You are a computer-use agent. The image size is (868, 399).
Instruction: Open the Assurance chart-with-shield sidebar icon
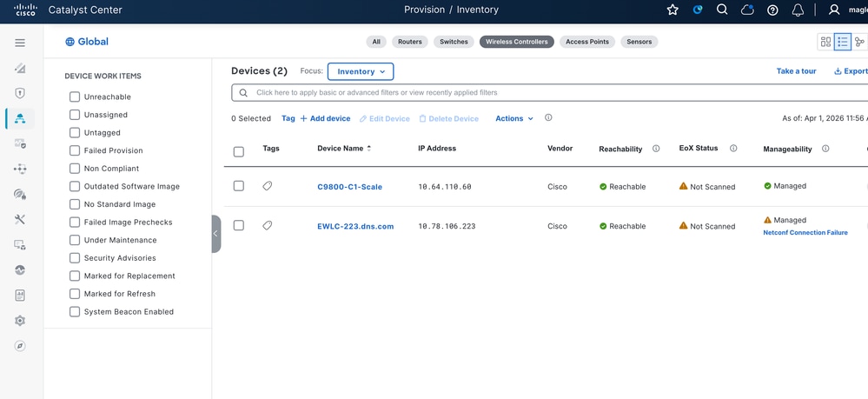point(20,144)
